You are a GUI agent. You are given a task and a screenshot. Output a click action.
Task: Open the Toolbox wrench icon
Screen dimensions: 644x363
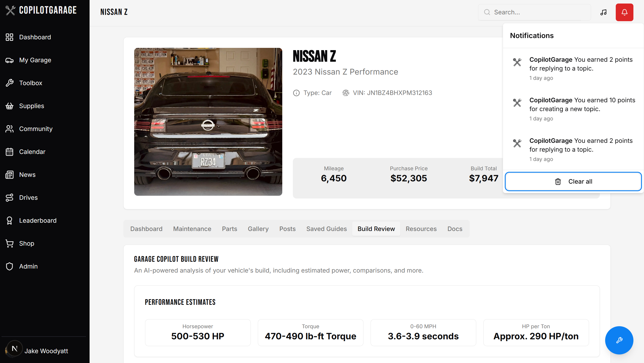click(x=9, y=83)
